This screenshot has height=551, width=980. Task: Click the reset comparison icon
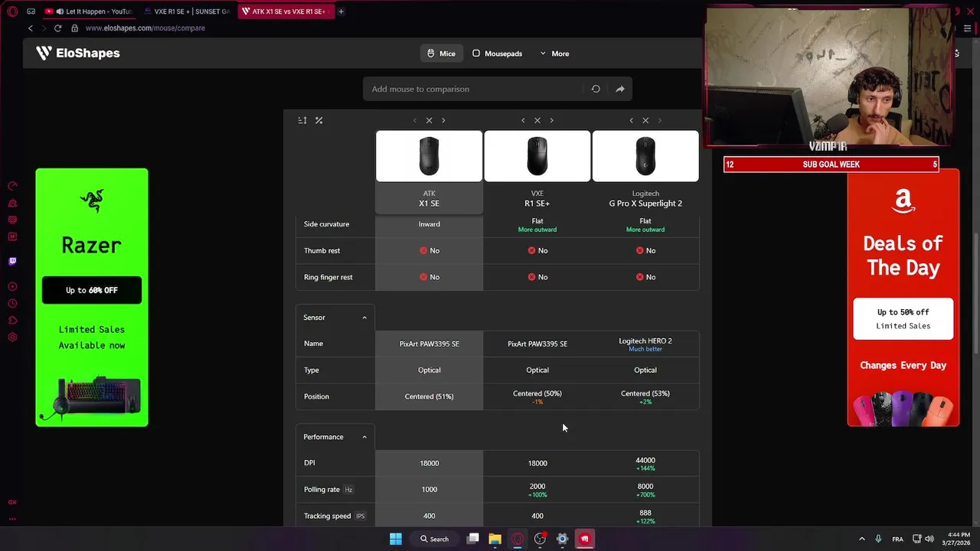pyautogui.click(x=596, y=89)
